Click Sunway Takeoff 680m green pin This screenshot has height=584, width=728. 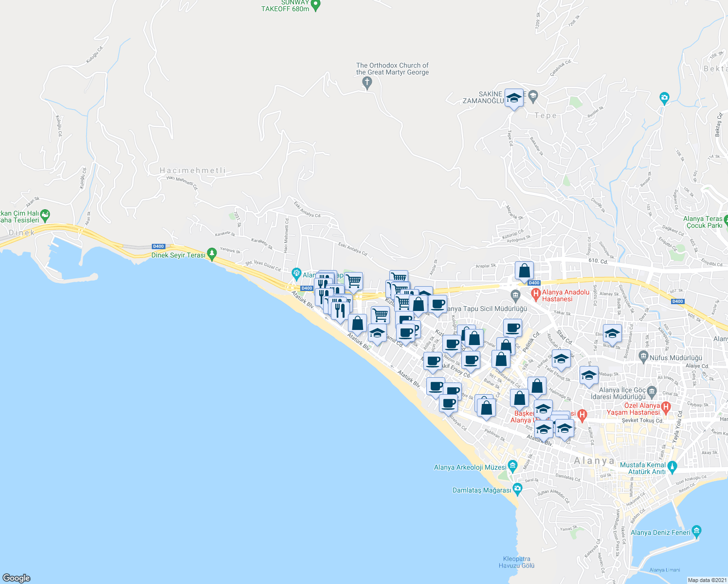pyautogui.click(x=315, y=5)
